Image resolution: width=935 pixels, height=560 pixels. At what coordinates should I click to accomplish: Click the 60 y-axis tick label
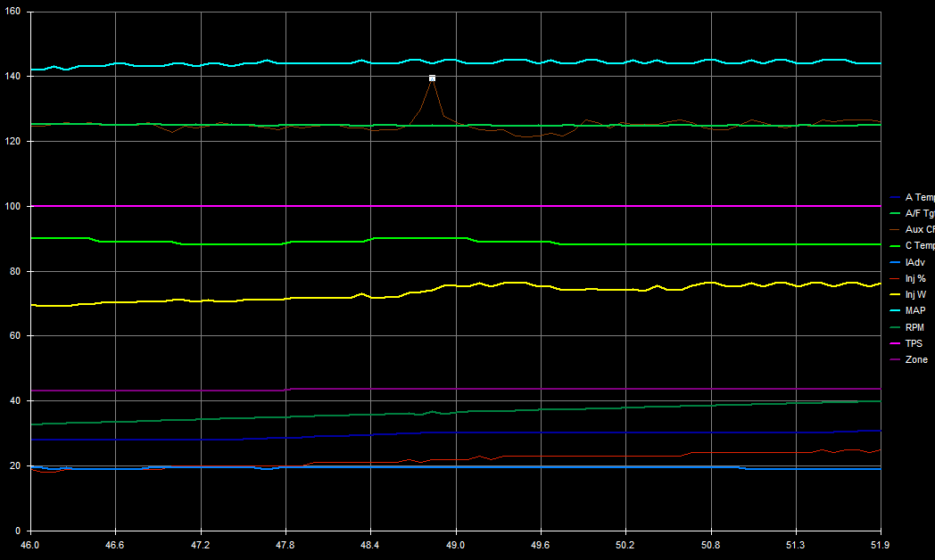tap(15, 336)
